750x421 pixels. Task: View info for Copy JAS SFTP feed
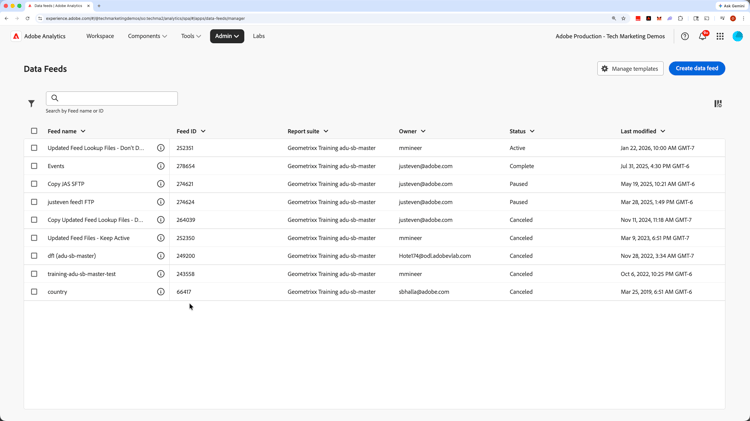pyautogui.click(x=161, y=184)
